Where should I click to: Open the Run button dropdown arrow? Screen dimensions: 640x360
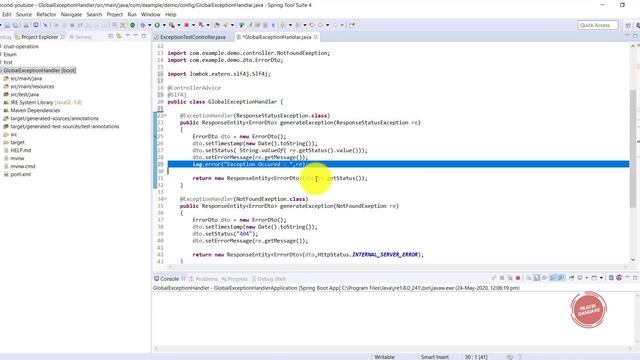[164, 25]
